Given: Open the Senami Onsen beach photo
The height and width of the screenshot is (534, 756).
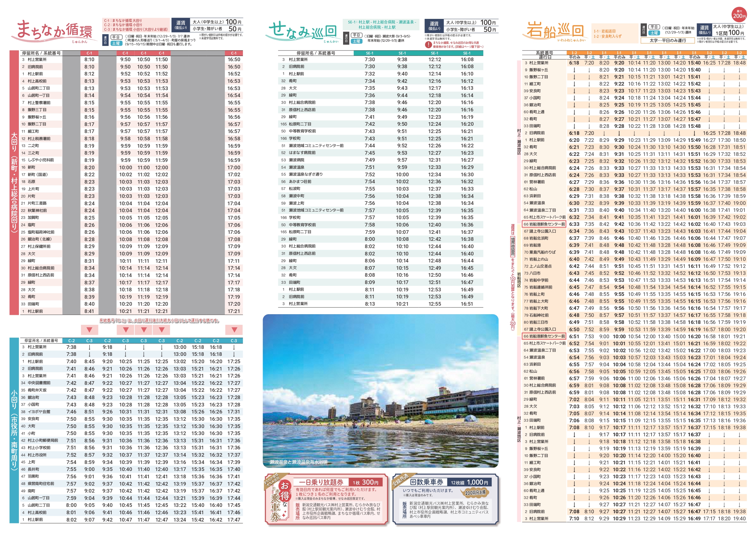Looking at the screenshot, I should click(x=380, y=391).
